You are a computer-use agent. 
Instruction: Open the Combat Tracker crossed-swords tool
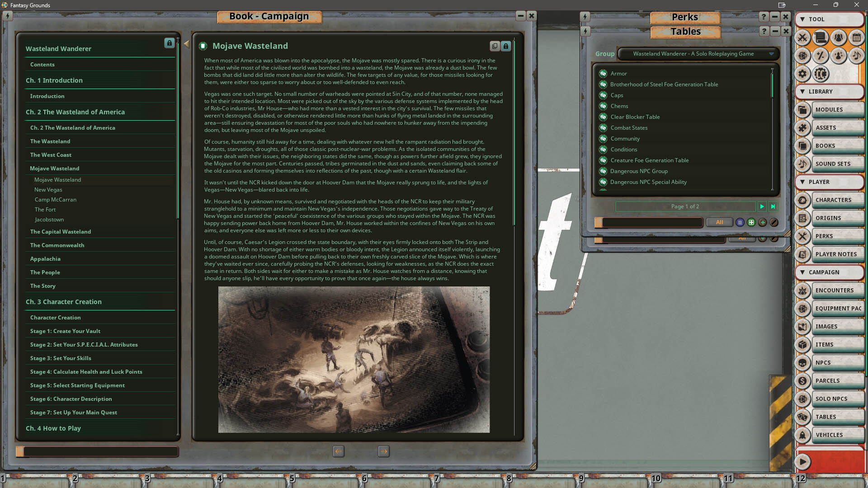pos(802,38)
